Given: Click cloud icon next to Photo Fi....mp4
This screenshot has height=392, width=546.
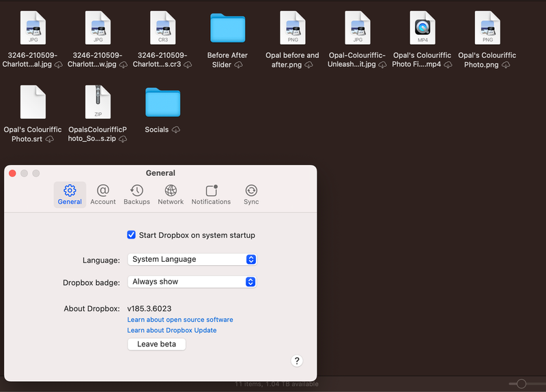Looking at the screenshot, I should [x=448, y=65].
